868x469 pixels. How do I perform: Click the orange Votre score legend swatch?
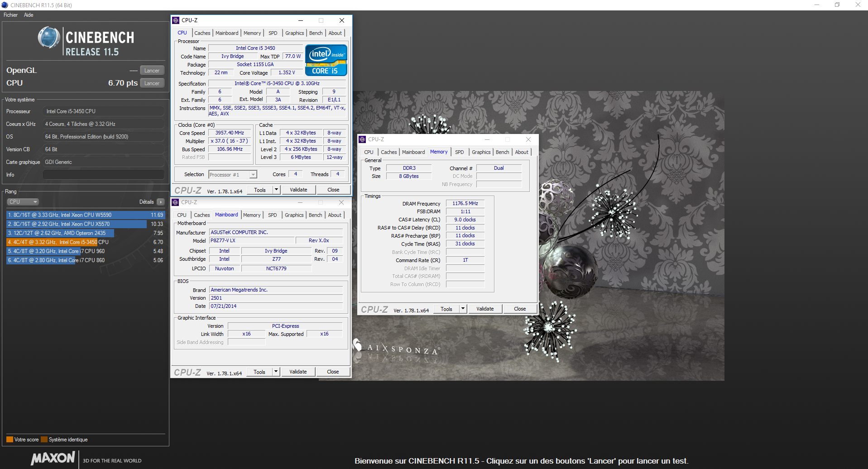pos(10,439)
